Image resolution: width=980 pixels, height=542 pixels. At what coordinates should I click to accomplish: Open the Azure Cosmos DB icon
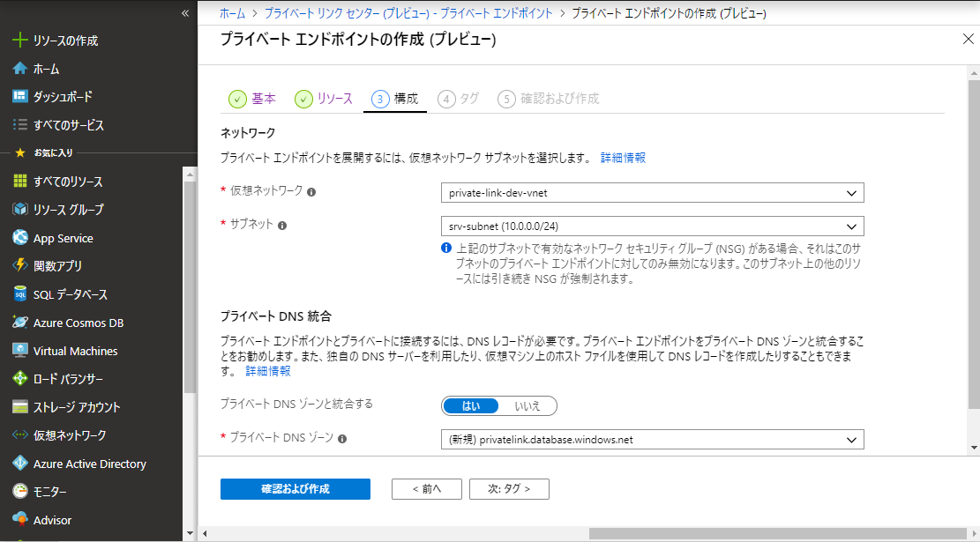(x=20, y=323)
